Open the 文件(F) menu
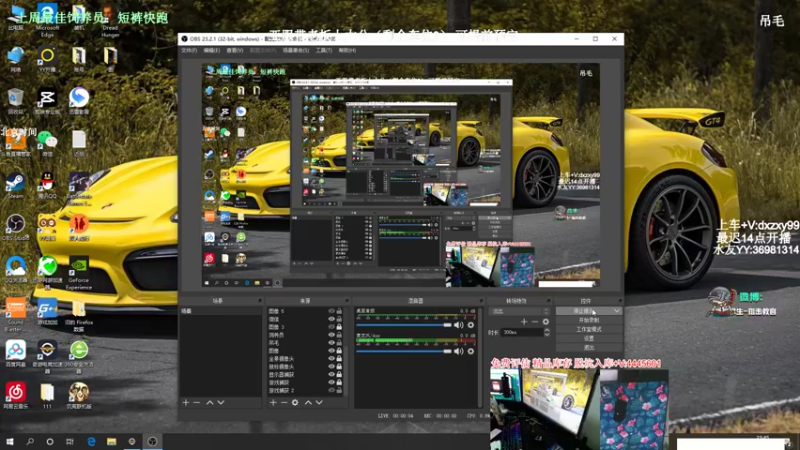The height and width of the screenshot is (450, 800). [189, 51]
